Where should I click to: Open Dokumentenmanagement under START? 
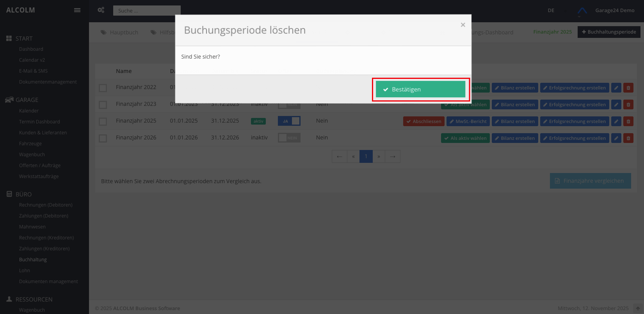pyautogui.click(x=48, y=82)
